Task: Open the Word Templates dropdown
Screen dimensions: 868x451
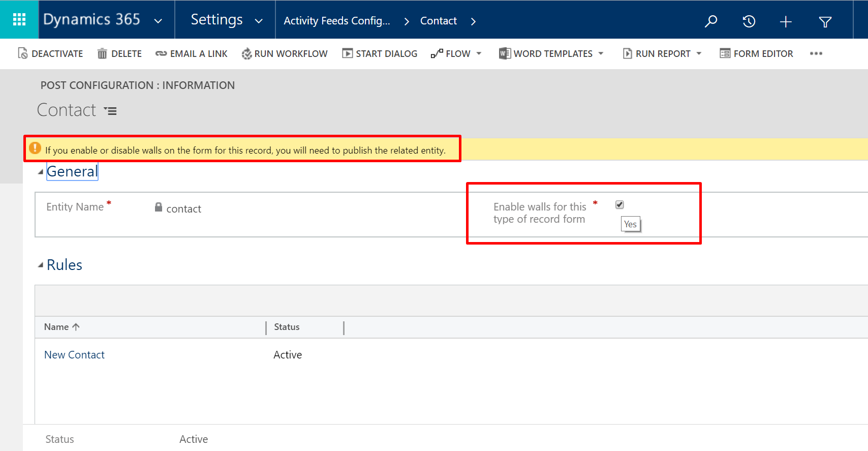Action: click(601, 53)
